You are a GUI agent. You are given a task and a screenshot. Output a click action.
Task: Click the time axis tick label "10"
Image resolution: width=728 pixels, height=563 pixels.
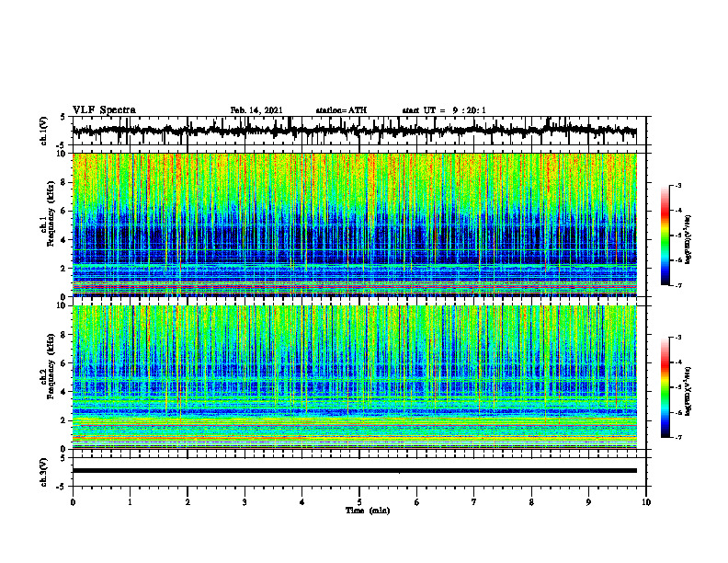coord(646,502)
